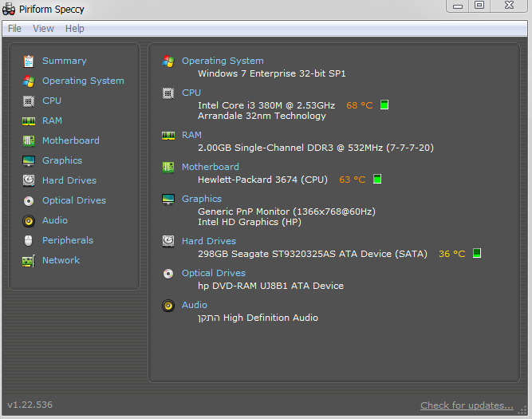Open the File menu
This screenshot has height=419, width=532.
[14, 29]
